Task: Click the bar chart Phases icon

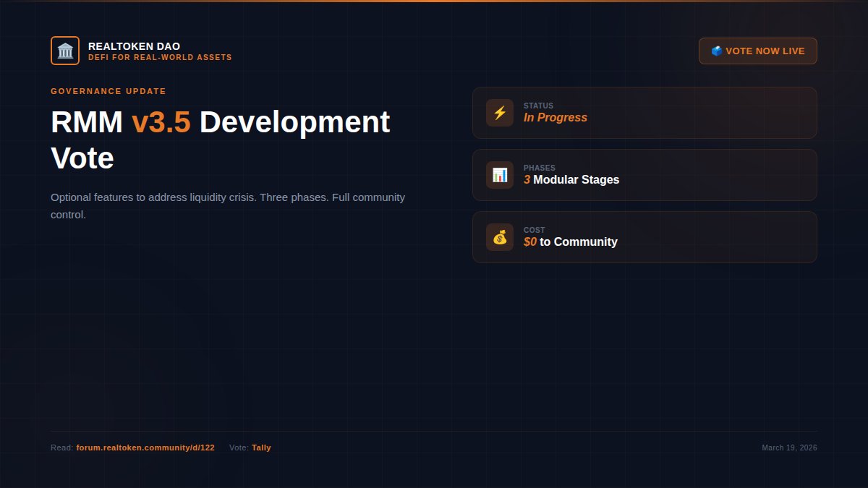Action: pos(500,175)
